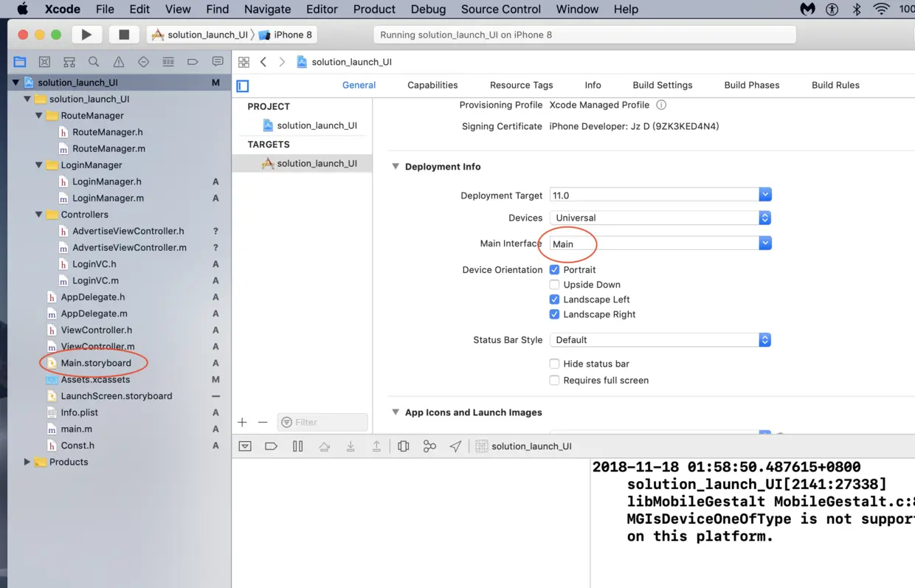The image size is (915, 588).
Task: Collapse the Deployment Info section
Action: coord(396,167)
